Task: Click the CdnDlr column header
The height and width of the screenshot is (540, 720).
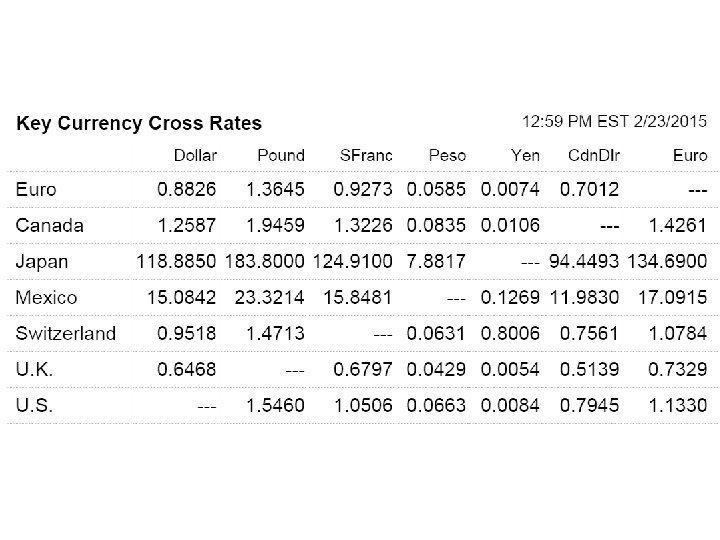Action: pos(594,156)
